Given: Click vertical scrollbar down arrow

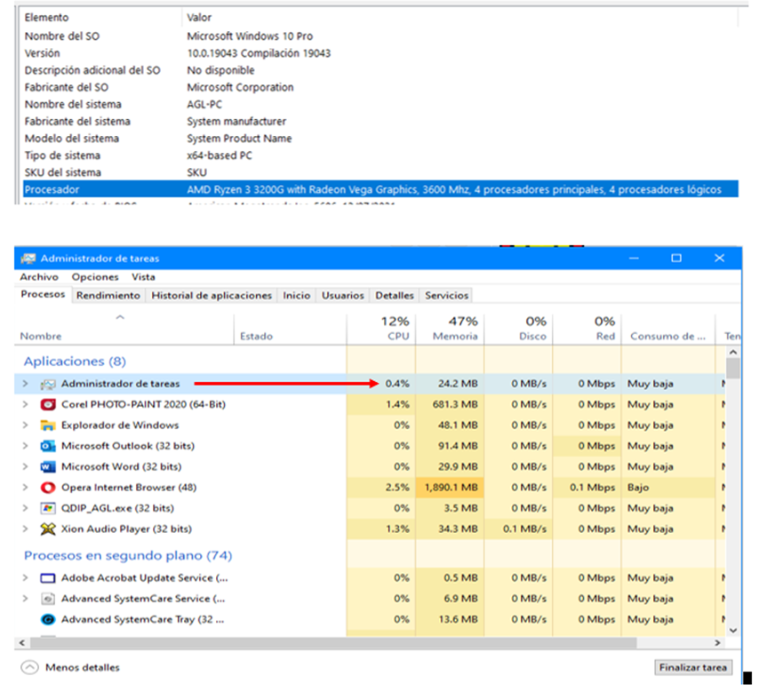Looking at the screenshot, I should 733,631.
